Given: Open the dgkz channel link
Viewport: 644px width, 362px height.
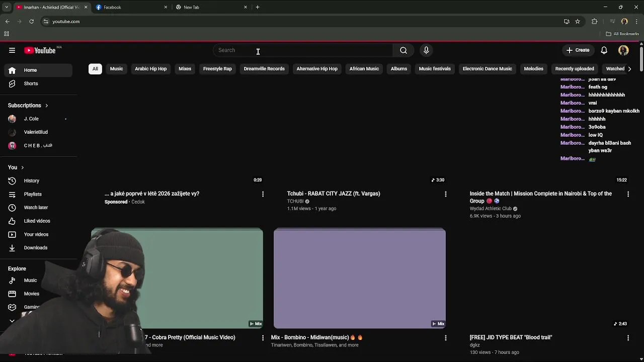Looking at the screenshot, I should tap(474, 345).
